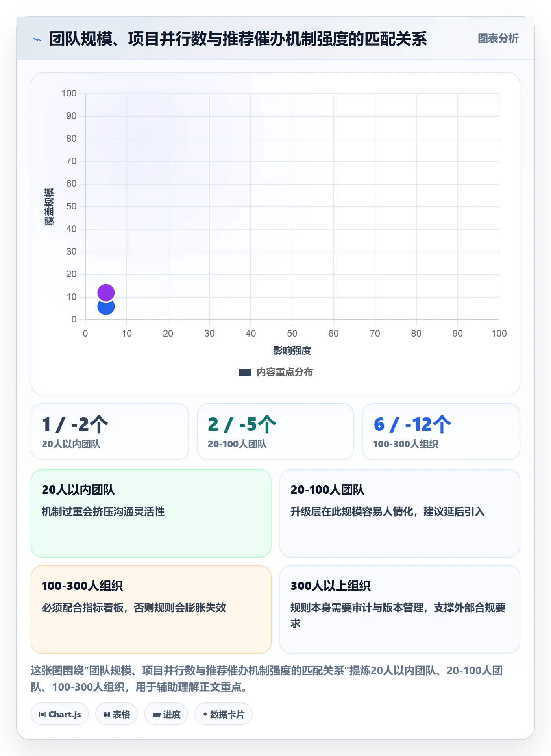Click the 300人以上组织 card heading
551x756 pixels.
click(331, 586)
